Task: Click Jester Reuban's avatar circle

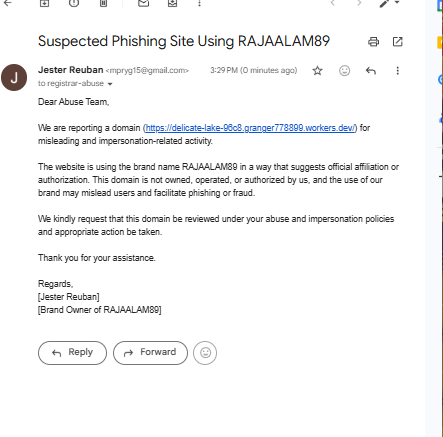Action: click(x=14, y=78)
